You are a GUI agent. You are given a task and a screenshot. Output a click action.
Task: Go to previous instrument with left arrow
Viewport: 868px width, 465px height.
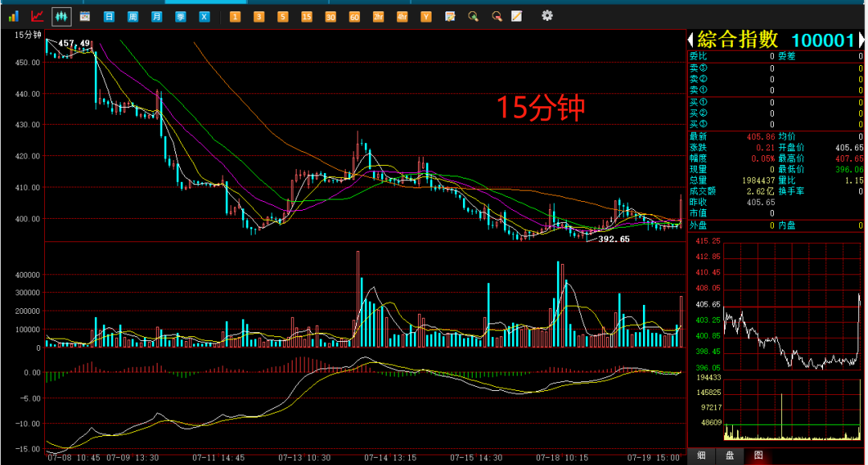pos(690,40)
